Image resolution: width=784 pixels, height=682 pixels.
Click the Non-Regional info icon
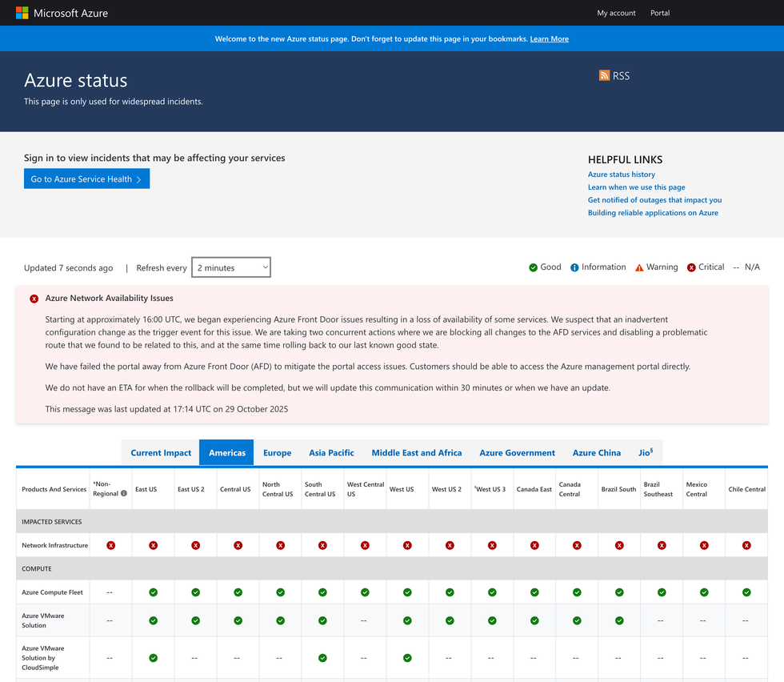tap(124, 494)
